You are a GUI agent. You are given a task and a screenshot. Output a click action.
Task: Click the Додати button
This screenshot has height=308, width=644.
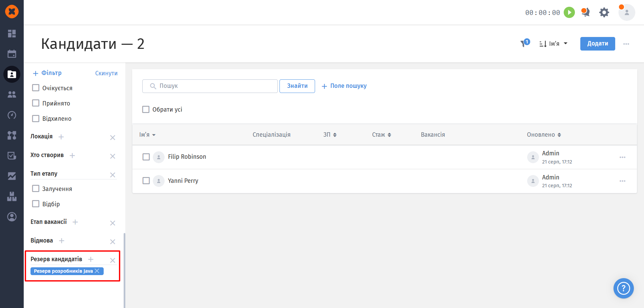click(598, 44)
